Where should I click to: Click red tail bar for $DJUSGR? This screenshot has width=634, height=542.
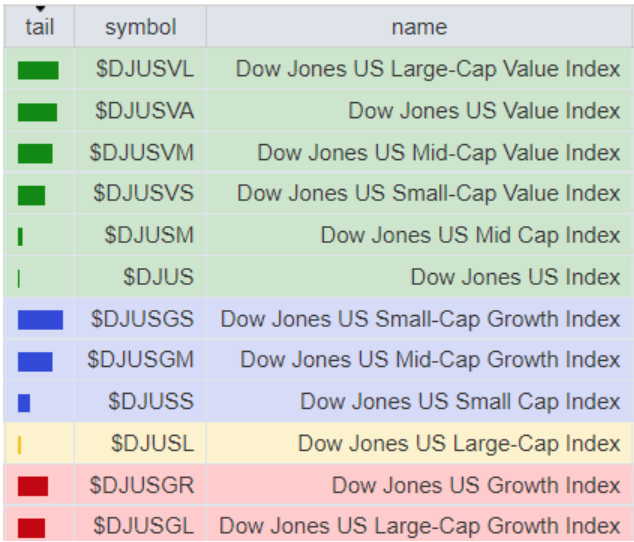32,486
